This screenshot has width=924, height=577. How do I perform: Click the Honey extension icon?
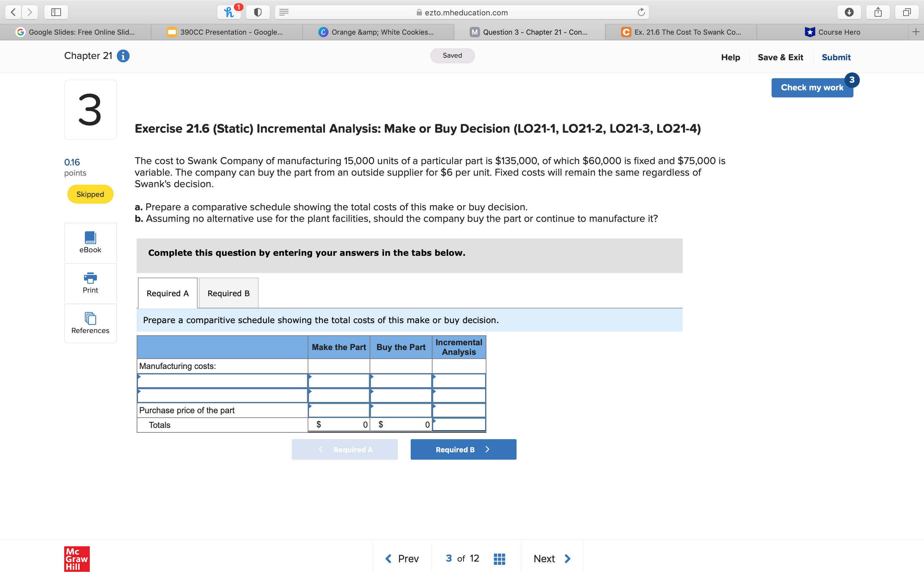click(x=229, y=12)
